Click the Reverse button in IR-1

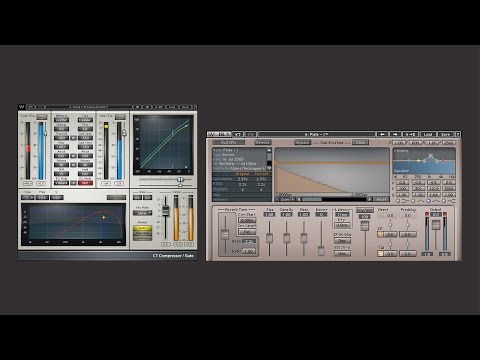pyautogui.click(x=262, y=142)
